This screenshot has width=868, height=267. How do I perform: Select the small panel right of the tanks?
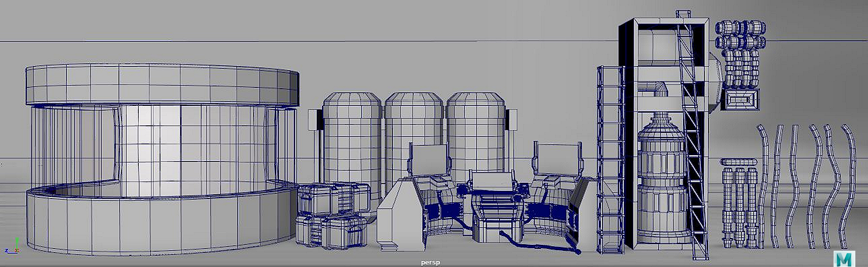511,120
